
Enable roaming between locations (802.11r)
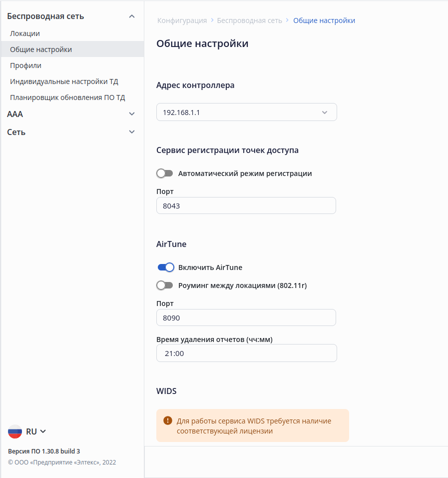tap(165, 285)
